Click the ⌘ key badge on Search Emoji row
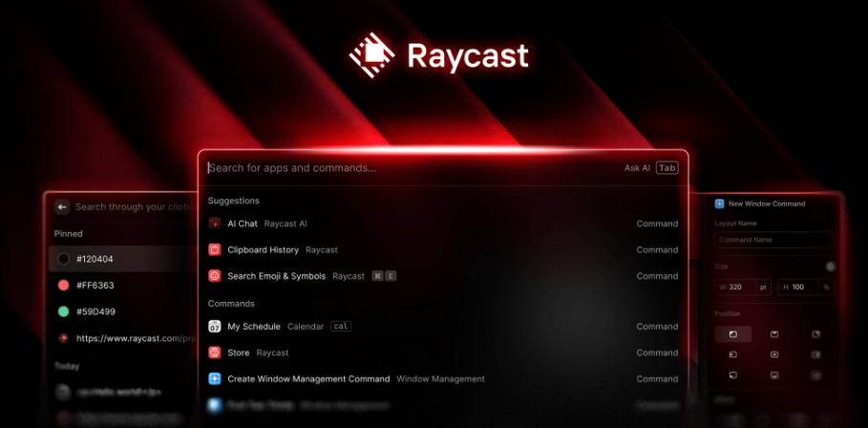The image size is (868, 428). pyautogui.click(x=377, y=276)
